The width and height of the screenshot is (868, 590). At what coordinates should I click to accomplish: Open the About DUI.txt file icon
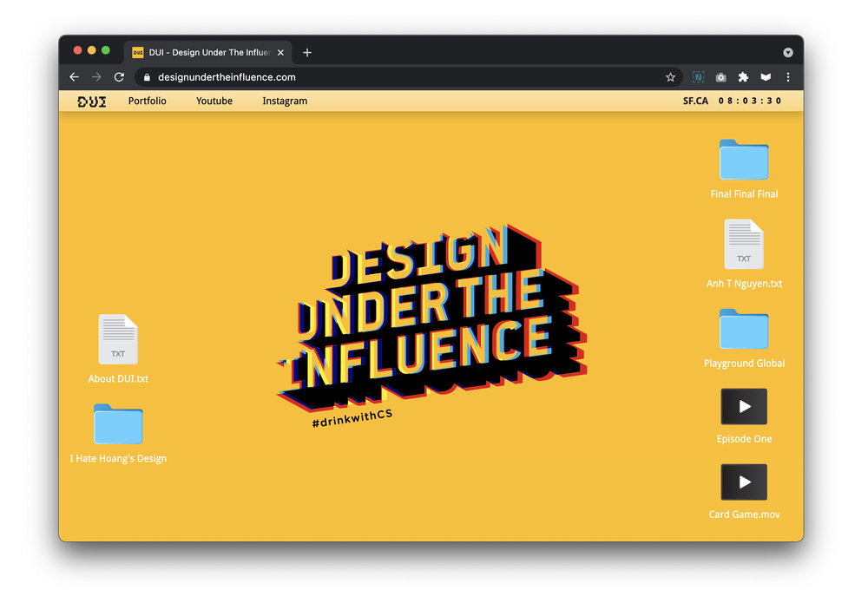118,339
